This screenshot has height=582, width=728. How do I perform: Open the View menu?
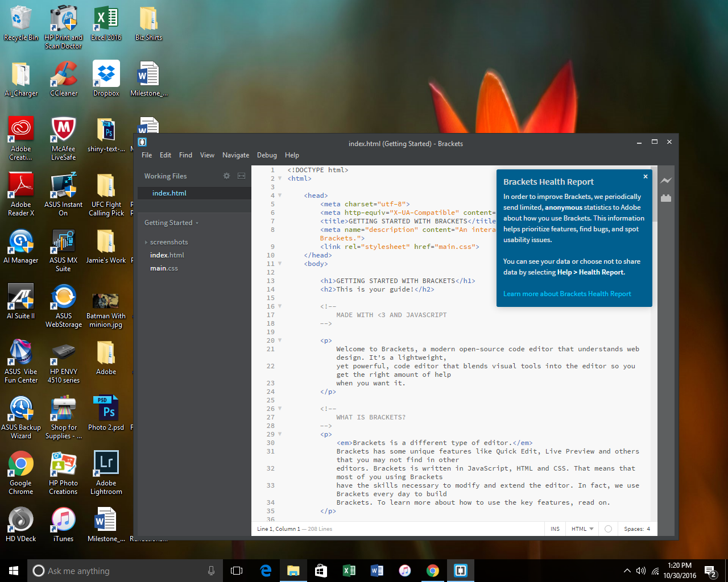(207, 155)
